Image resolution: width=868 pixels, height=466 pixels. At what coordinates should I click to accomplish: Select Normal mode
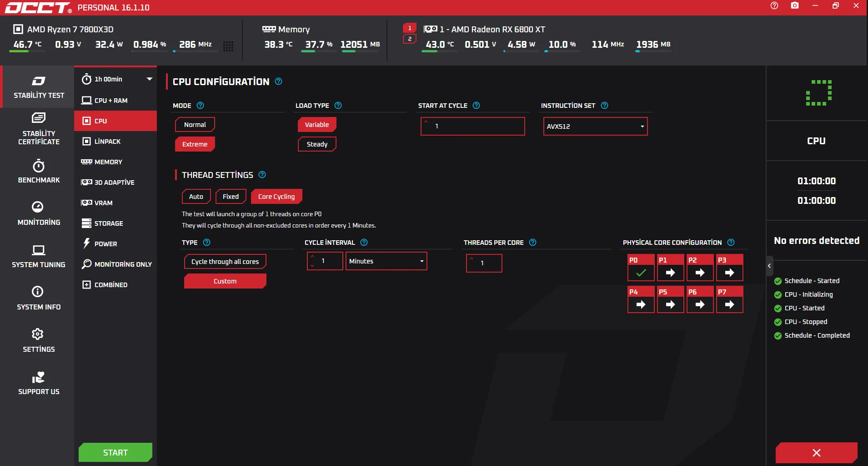(195, 125)
